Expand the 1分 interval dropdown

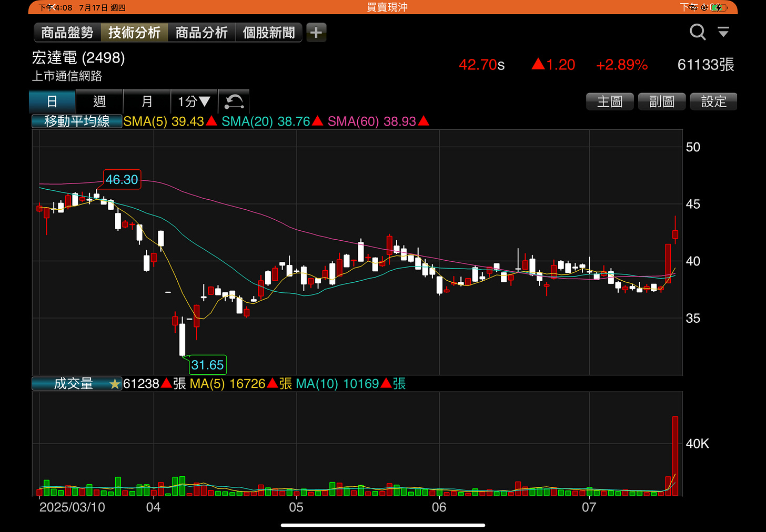[194, 101]
